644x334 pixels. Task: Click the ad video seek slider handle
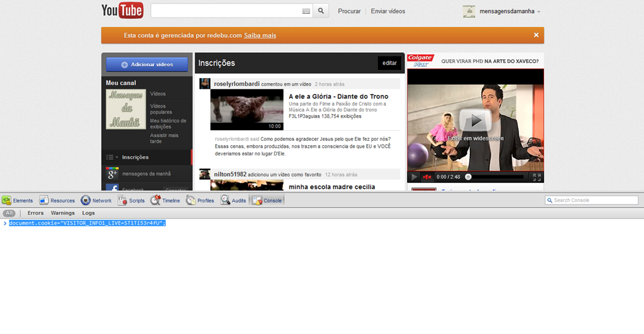tap(468, 177)
